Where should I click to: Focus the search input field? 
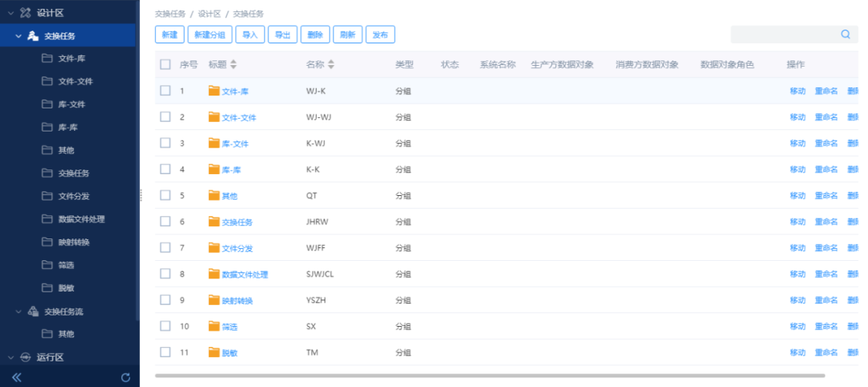[784, 35]
